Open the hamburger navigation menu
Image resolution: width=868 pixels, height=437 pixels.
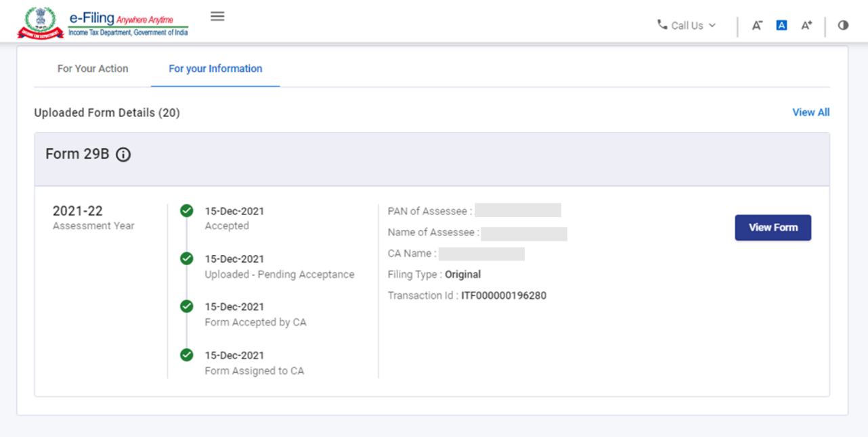tap(217, 16)
